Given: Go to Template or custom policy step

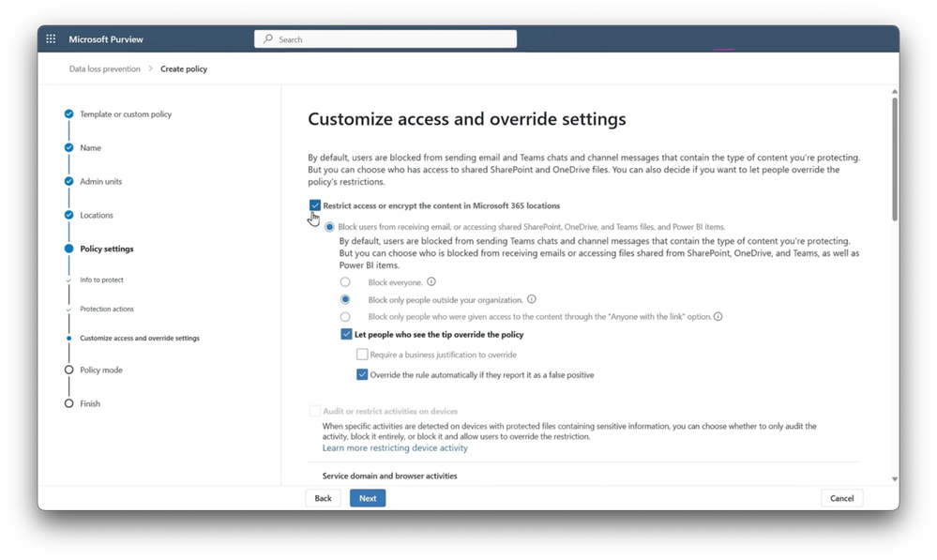Looking at the screenshot, I should pyautogui.click(x=126, y=114).
